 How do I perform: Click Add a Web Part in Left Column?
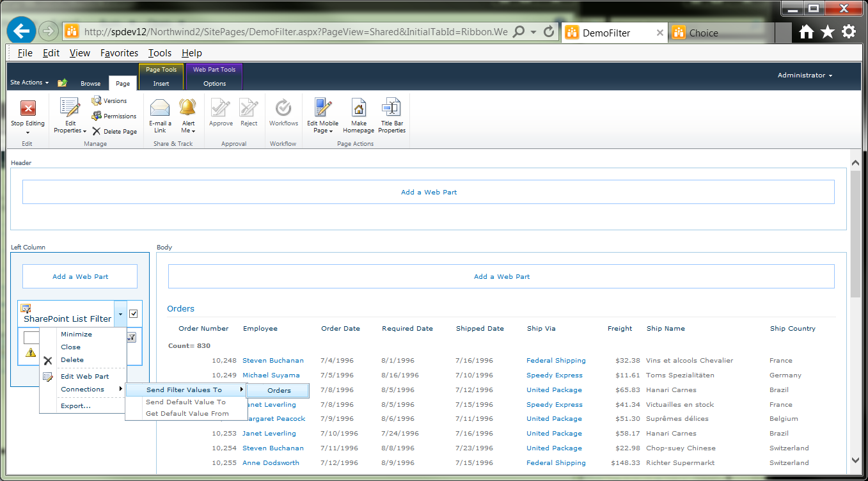(x=80, y=276)
